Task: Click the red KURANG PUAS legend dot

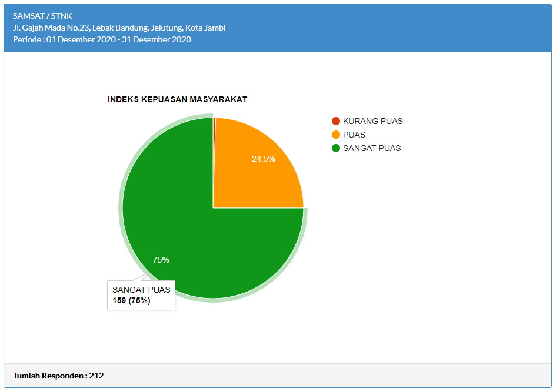Action: click(x=336, y=121)
